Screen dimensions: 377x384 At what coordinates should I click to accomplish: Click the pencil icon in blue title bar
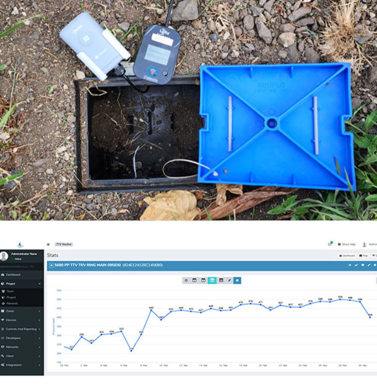[369, 265]
